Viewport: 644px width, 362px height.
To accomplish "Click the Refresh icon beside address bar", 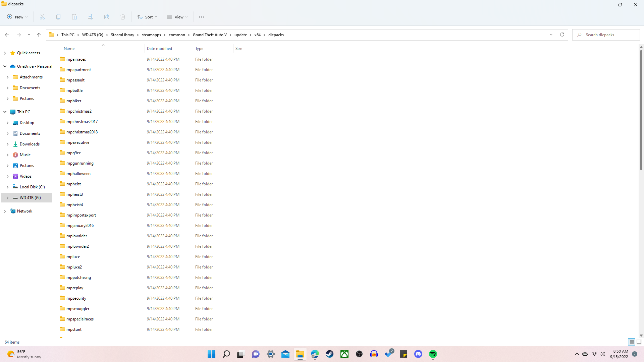I will (562, 35).
